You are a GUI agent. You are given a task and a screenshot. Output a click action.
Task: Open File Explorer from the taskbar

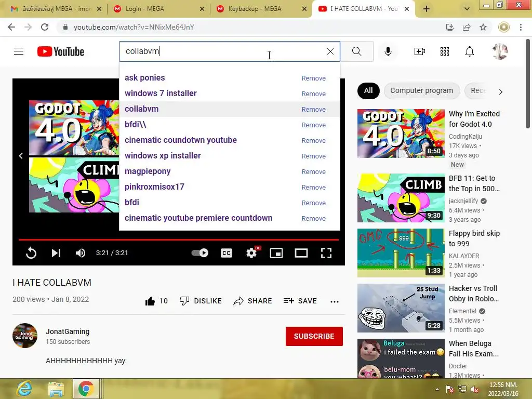tap(56, 389)
